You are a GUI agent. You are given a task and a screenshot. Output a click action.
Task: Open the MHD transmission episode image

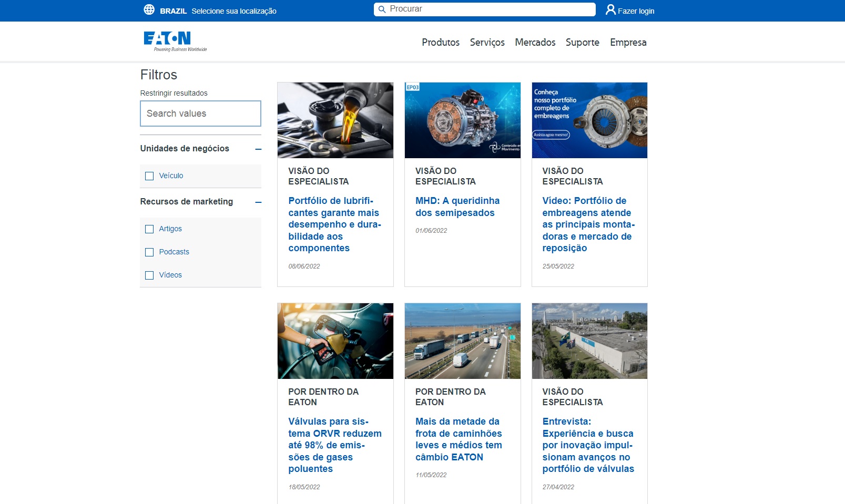click(462, 120)
